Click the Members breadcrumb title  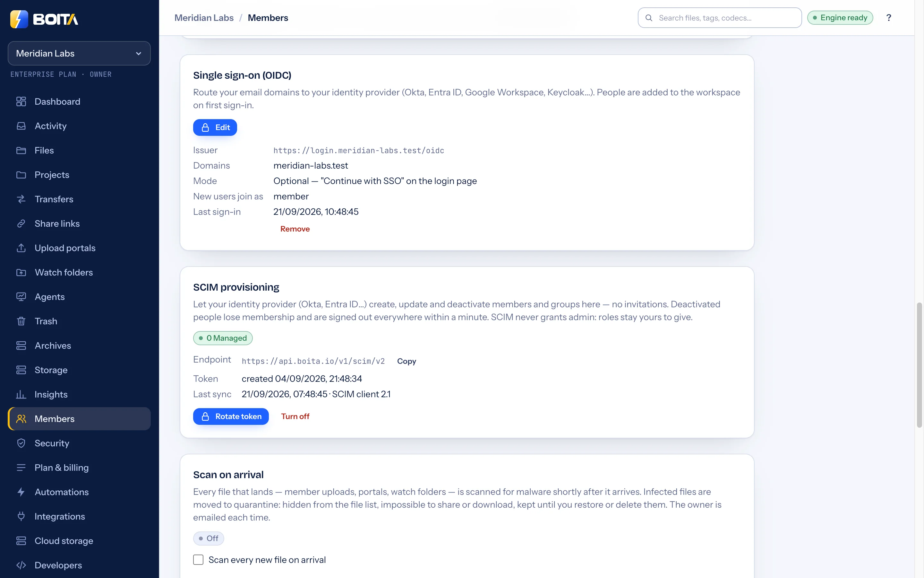(268, 18)
